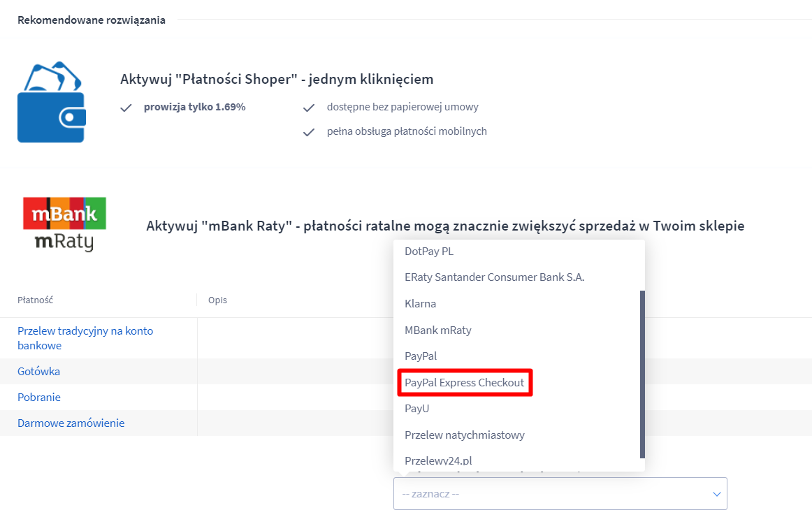Viewport: 812px width, 524px height.
Task: Choose PayPal Express Checkout option
Action: coord(465,383)
